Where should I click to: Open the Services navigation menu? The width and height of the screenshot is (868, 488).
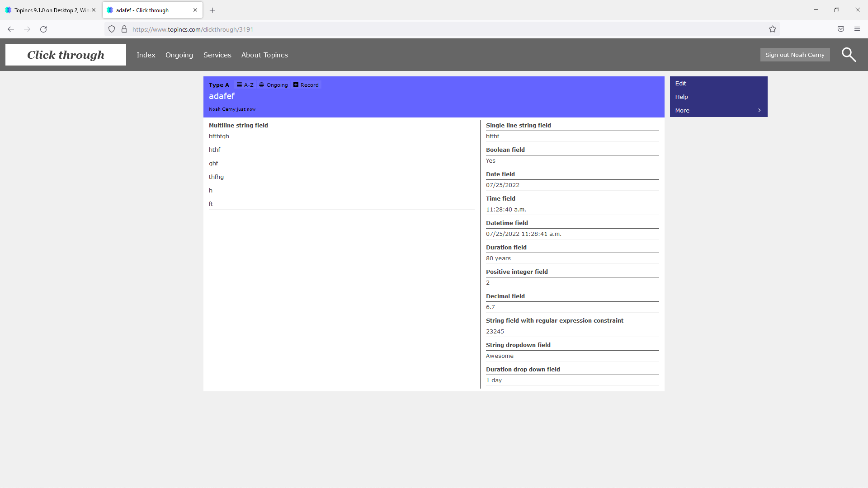(217, 55)
